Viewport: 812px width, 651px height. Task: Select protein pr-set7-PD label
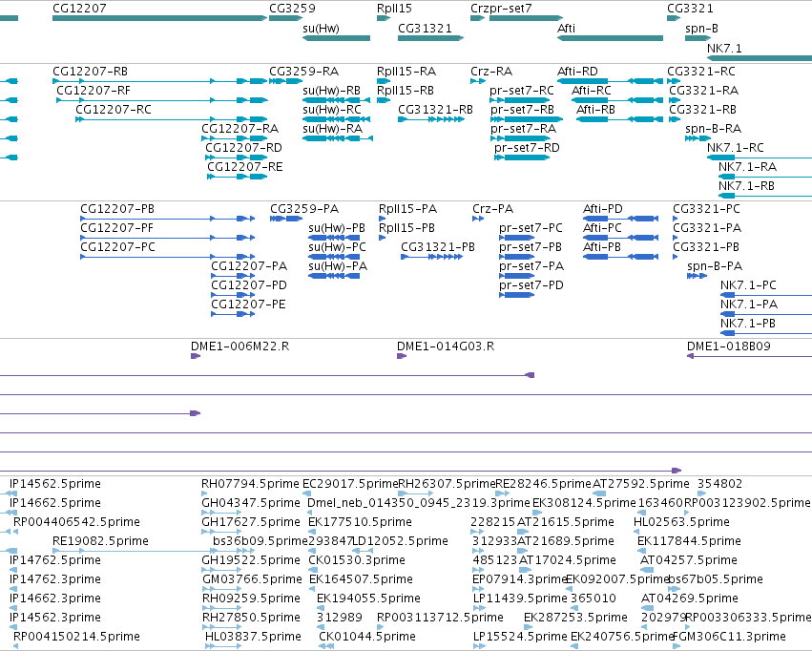pos(531,285)
